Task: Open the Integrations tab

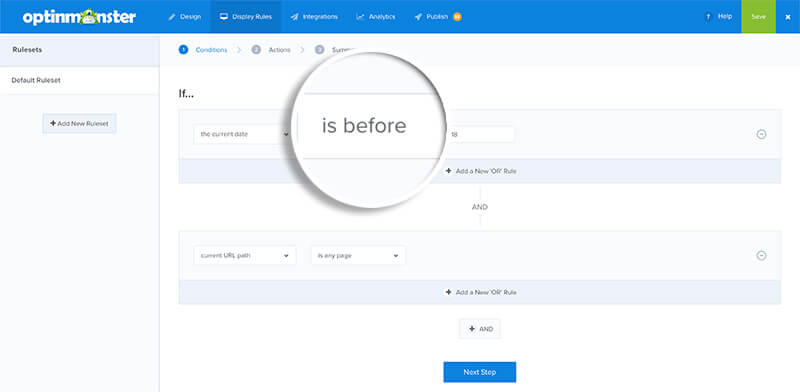Action: pos(314,17)
